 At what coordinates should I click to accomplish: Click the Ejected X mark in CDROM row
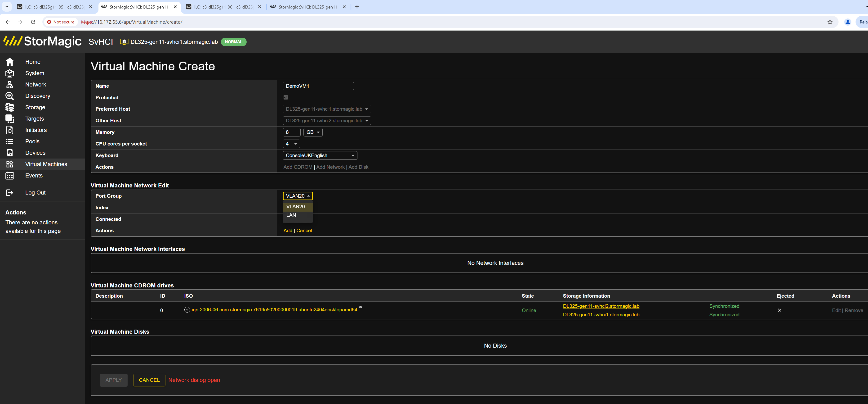(x=779, y=310)
